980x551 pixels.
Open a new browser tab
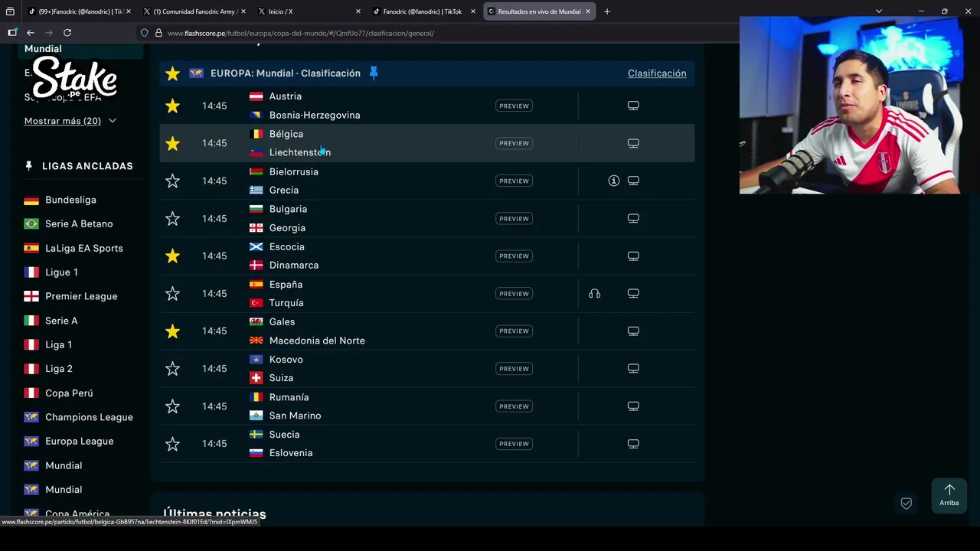point(607,11)
